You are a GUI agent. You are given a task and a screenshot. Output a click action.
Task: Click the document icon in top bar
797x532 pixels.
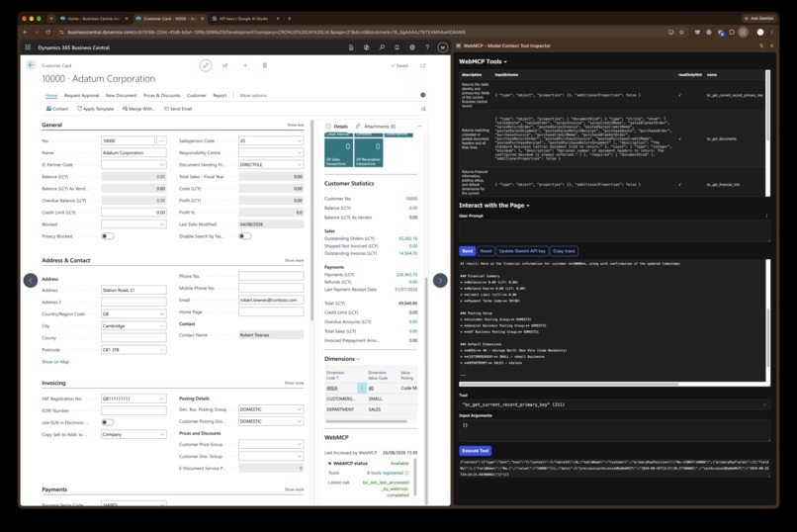point(351,47)
